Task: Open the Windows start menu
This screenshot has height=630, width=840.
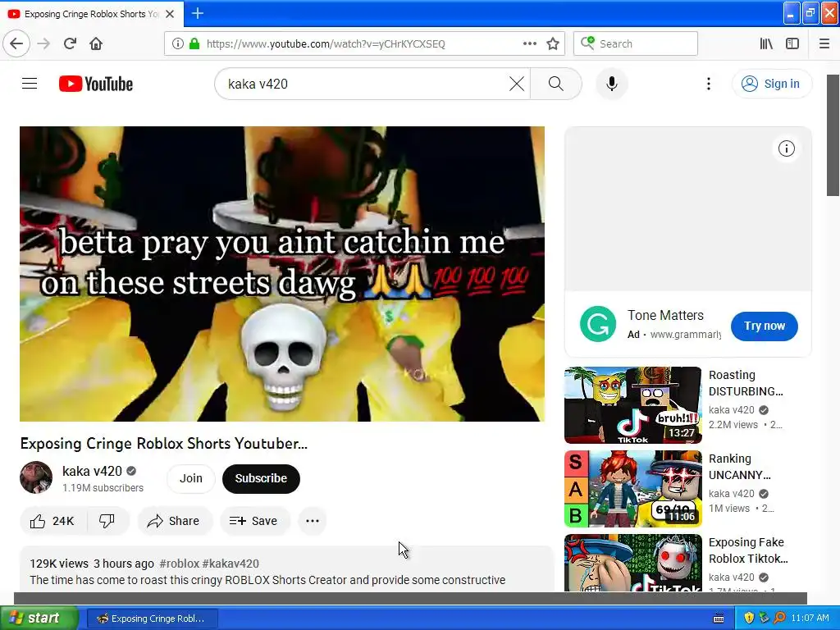Action: tap(39, 618)
